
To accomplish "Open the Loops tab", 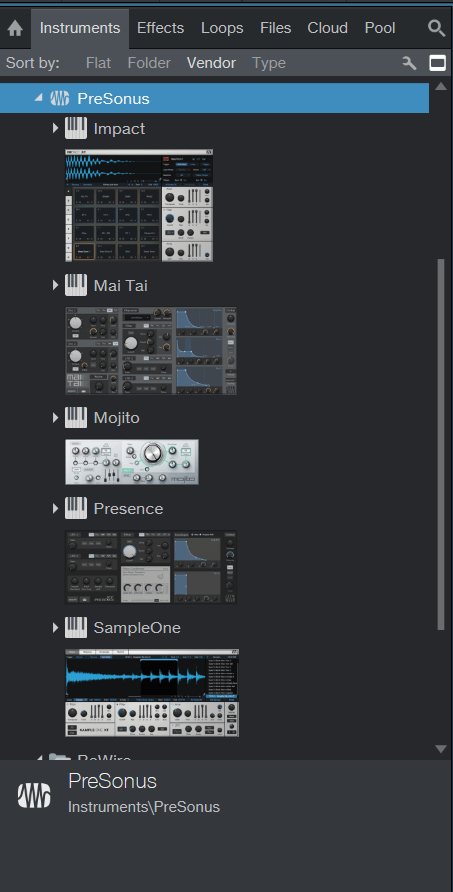I will pyautogui.click(x=222, y=28).
